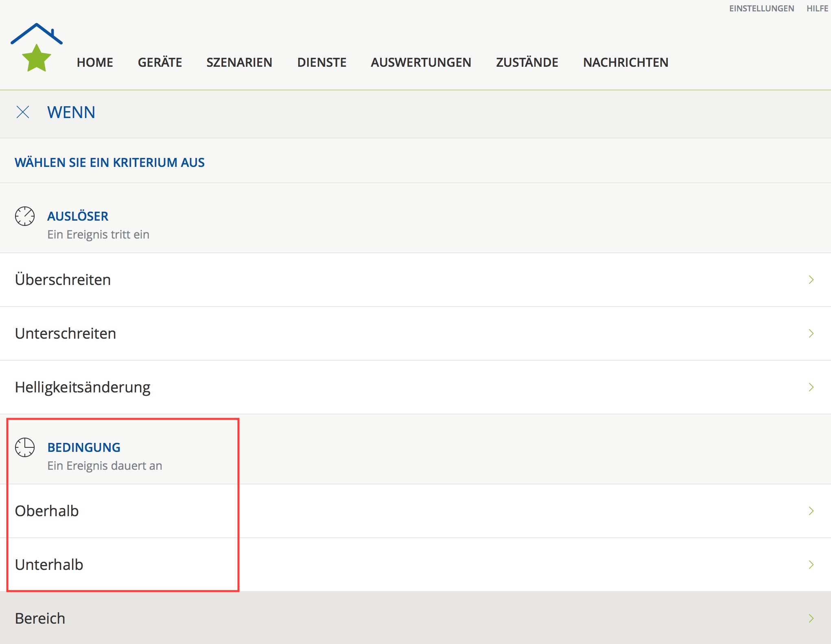Viewport: 831px width, 644px height.
Task: Open the Dienste section
Action: (321, 62)
